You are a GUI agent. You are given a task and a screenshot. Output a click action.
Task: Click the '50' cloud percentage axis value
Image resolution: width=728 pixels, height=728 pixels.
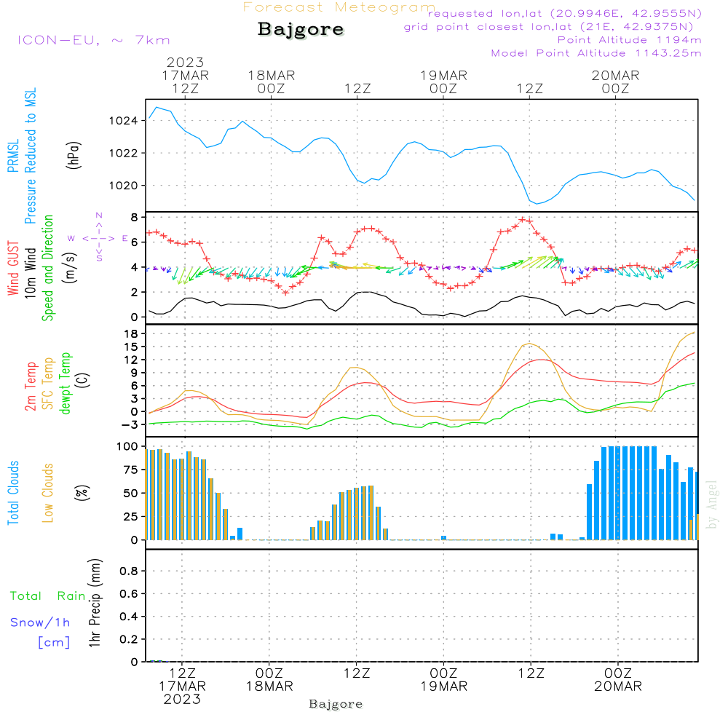pos(131,494)
